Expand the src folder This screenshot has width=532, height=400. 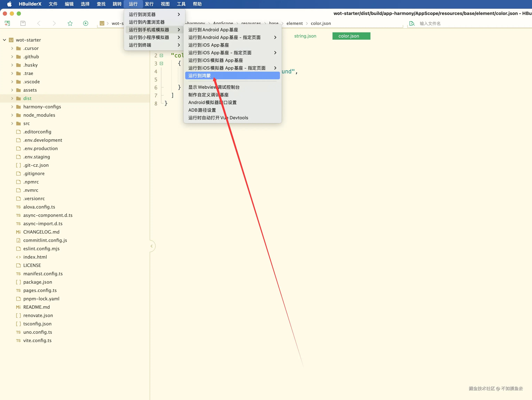[x=12, y=123]
